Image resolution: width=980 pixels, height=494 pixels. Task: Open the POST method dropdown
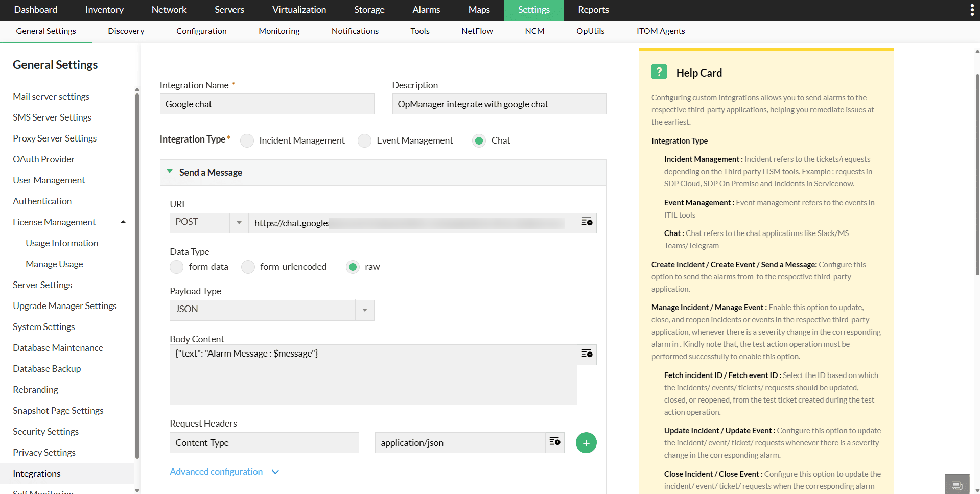[209, 223]
